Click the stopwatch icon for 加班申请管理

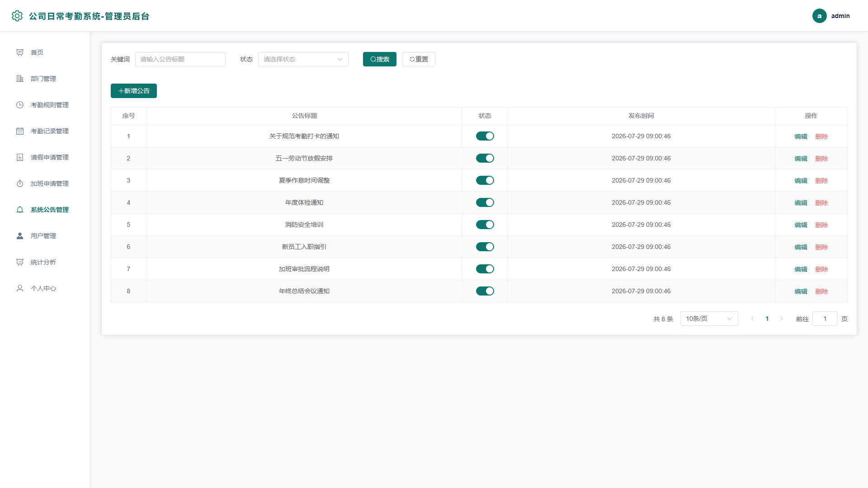(x=20, y=183)
